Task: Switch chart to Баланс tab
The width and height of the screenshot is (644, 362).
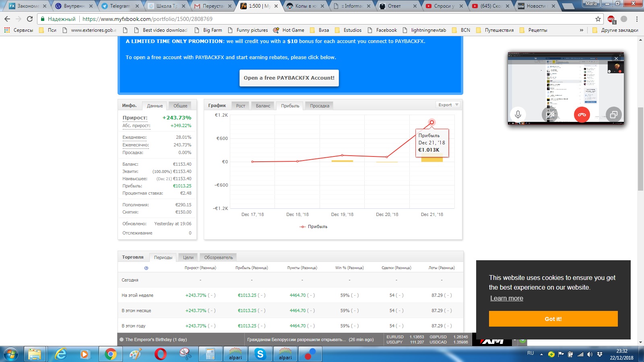Action: pos(263,106)
